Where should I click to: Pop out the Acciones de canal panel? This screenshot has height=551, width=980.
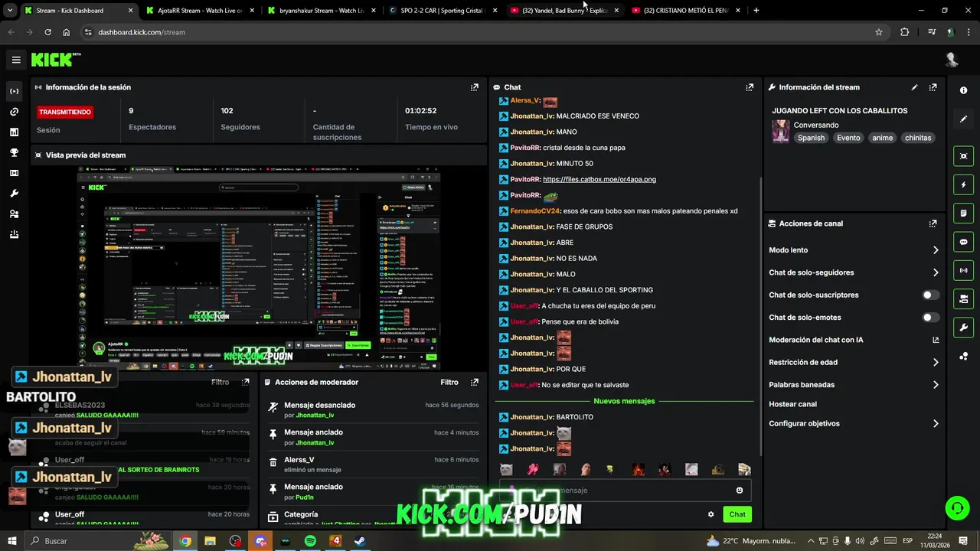(933, 223)
